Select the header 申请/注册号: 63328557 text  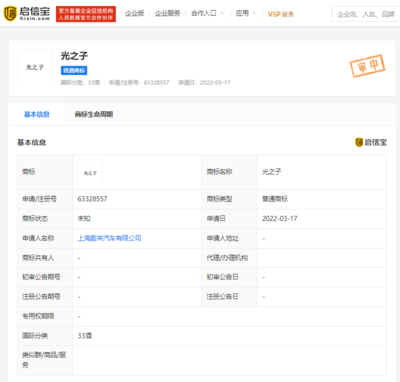coord(139,83)
